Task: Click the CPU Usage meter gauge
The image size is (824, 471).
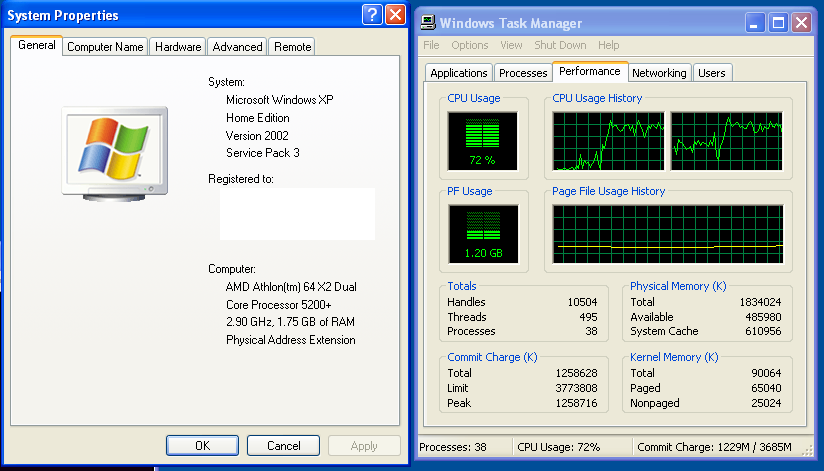Action: point(483,141)
